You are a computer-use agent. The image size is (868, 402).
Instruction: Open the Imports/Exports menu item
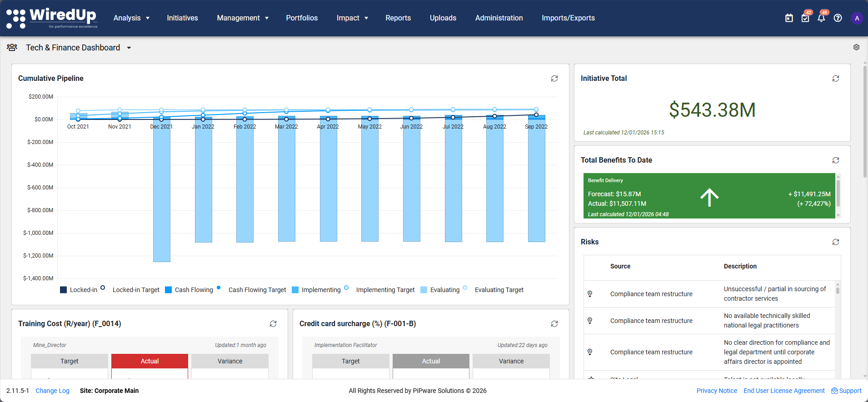(x=568, y=18)
